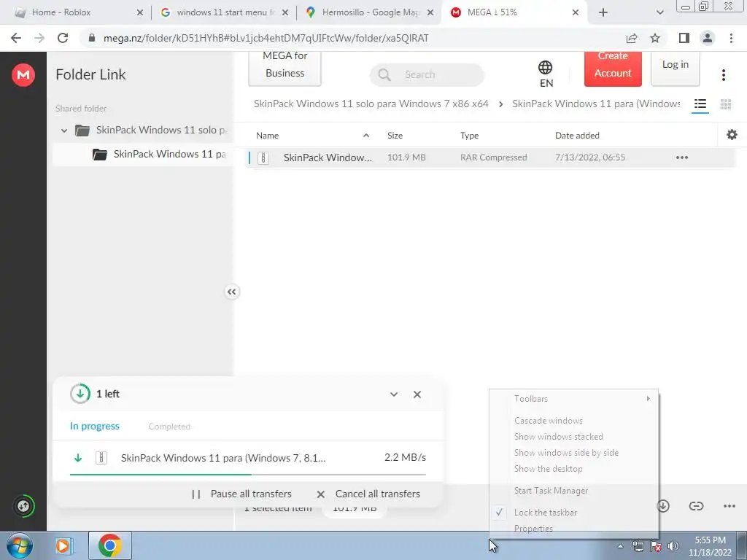The image size is (747, 560).
Task: Share this page via the address bar icon
Action: click(632, 38)
